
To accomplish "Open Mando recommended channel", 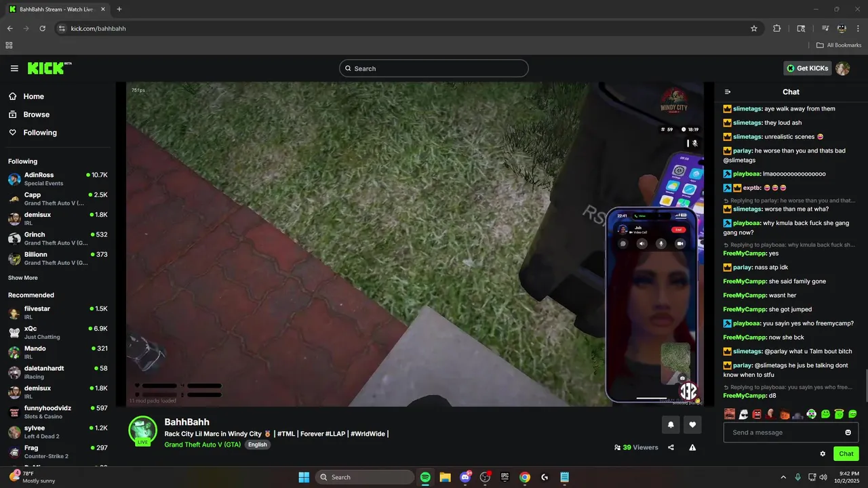I will (x=58, y=352).
